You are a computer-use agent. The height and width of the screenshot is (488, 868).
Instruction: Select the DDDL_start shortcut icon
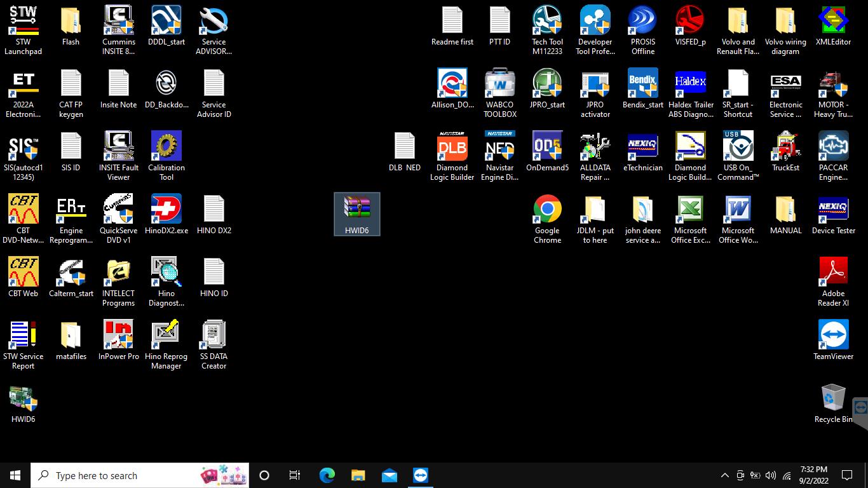click(166, 26)
